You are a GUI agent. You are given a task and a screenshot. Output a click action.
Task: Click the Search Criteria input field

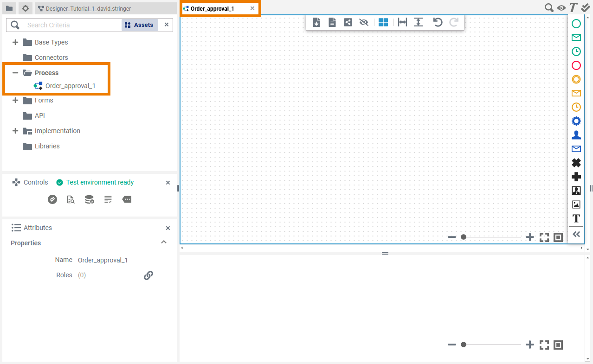pyautogui.click(x=72, y=25)
